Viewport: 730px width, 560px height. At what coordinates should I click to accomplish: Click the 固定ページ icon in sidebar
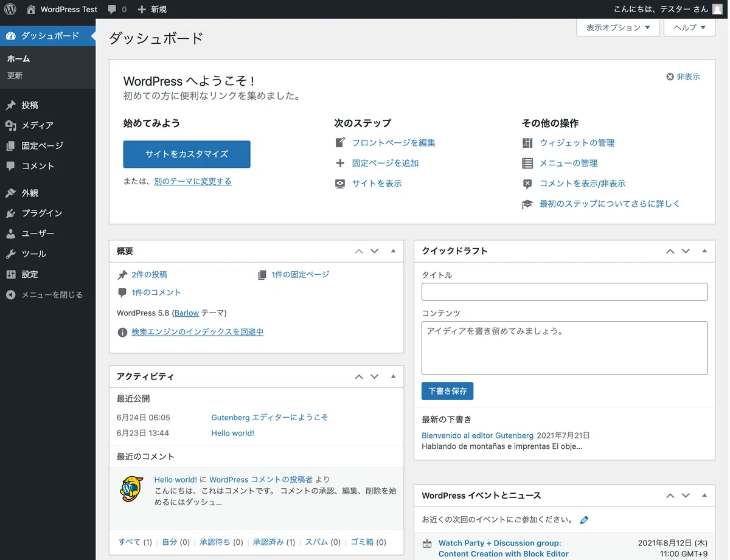coord(11,146)
